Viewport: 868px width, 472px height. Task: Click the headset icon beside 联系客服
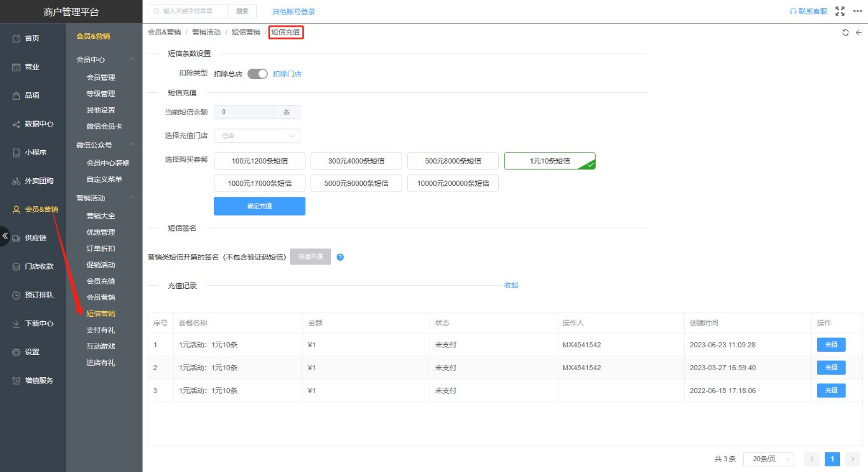click(x=793, y=11)
